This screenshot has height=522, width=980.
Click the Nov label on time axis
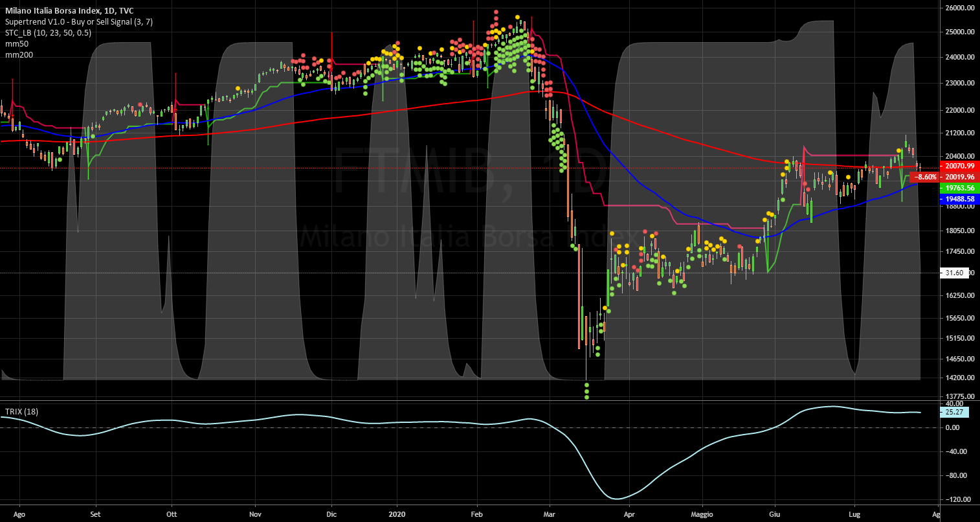255,513
